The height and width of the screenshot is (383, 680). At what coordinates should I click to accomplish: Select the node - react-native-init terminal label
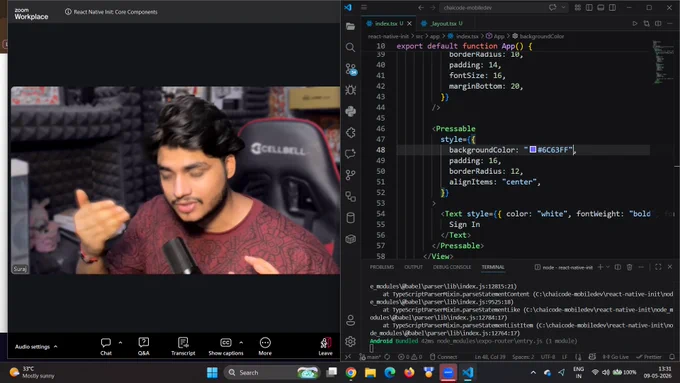point(563,267)
